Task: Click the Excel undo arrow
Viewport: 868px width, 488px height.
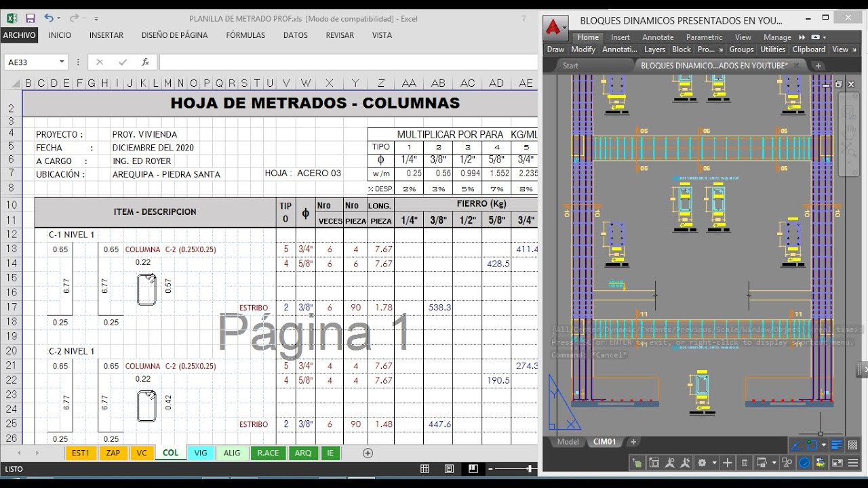Action: [48, 18]
